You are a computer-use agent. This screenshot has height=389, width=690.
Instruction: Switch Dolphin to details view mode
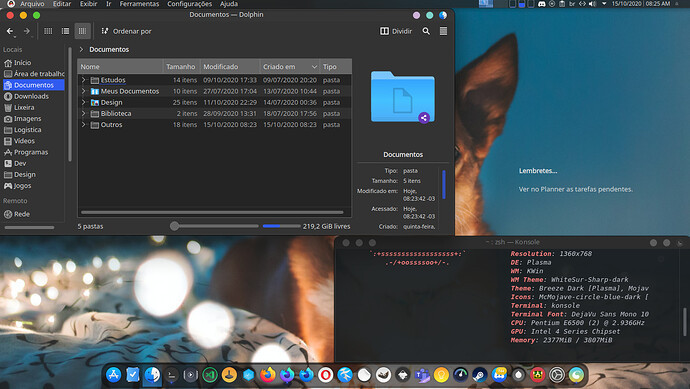coord(82,31)
